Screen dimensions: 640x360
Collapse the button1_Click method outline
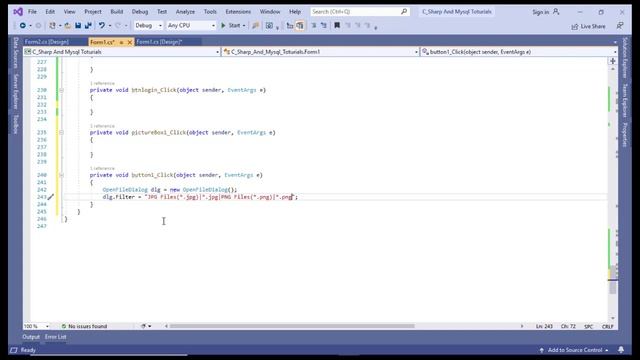click(x=61, y=175)
